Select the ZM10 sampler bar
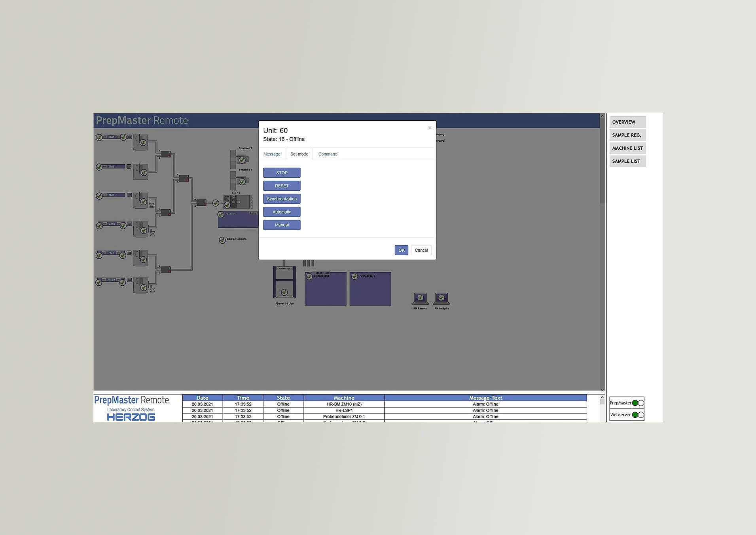 [111, 280]
